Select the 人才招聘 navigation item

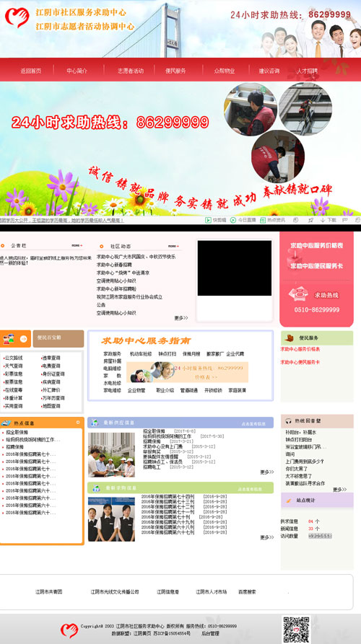click(x=307, y=71)
